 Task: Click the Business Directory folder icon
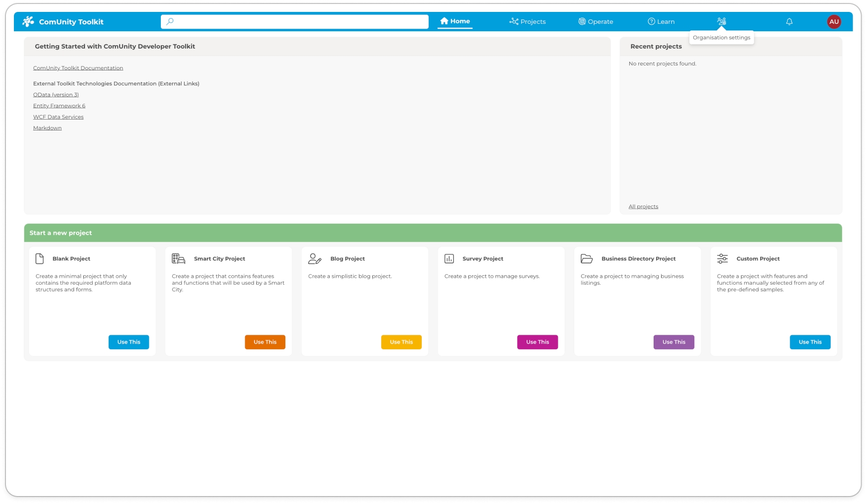(x=587, y=258)
